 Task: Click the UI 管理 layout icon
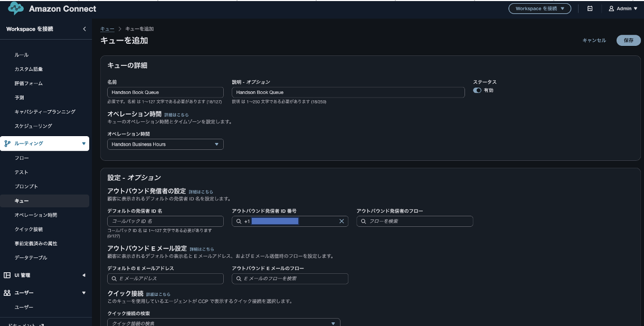click(x=7, y=275)
